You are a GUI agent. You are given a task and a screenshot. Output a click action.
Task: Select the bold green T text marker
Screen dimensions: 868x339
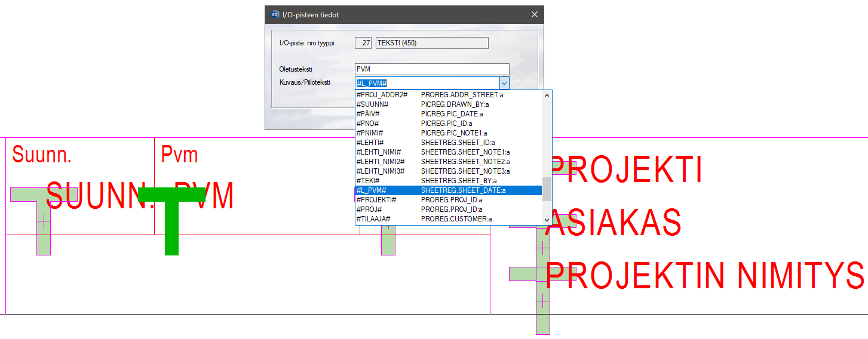click(171, 220)
